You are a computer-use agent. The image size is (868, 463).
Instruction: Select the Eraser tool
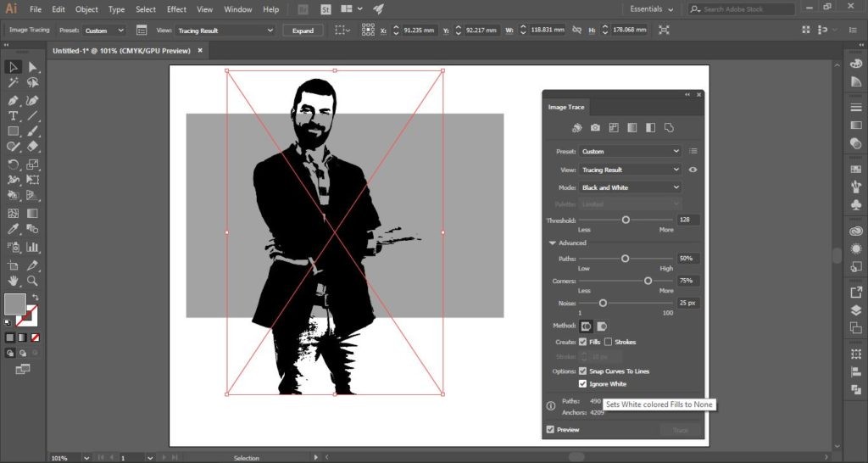click(x=33, y=146)
